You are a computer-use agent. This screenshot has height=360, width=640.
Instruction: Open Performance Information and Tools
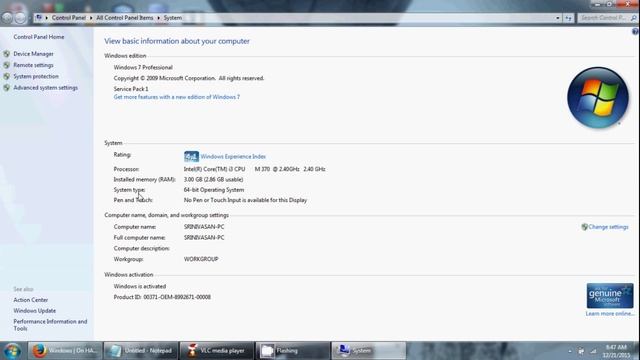[x=50, y=325]
